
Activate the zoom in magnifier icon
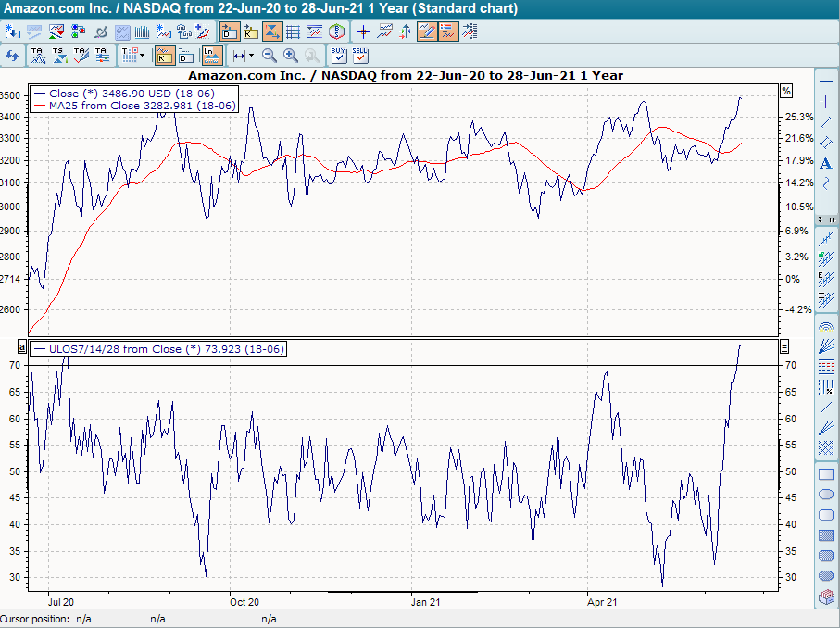click(x=288, y=56)
